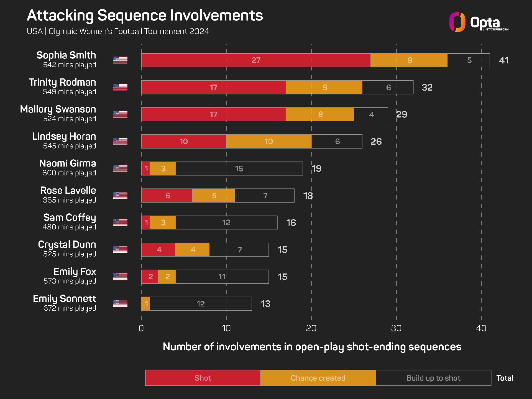Click the 20 tick on the x-axis
This screenshot has height=399, width=532.
(x=311, y=328)
